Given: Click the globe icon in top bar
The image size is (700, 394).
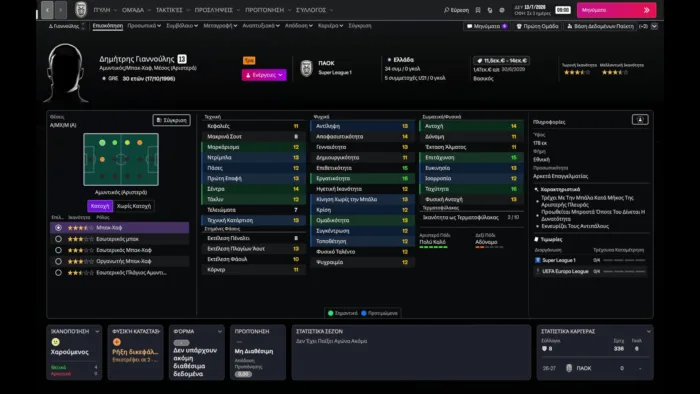Looking at the screenshot, I should [x=502, y=10].
